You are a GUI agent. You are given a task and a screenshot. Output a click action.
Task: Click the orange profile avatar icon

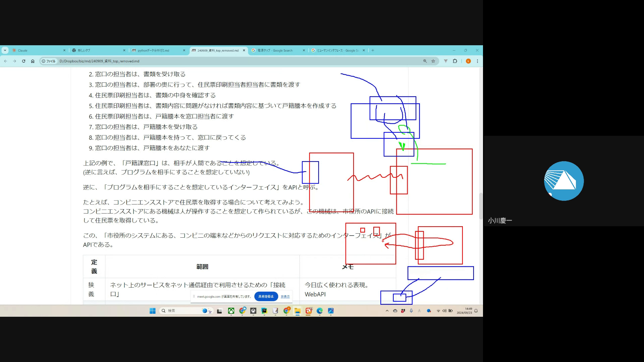pos(468,61)
